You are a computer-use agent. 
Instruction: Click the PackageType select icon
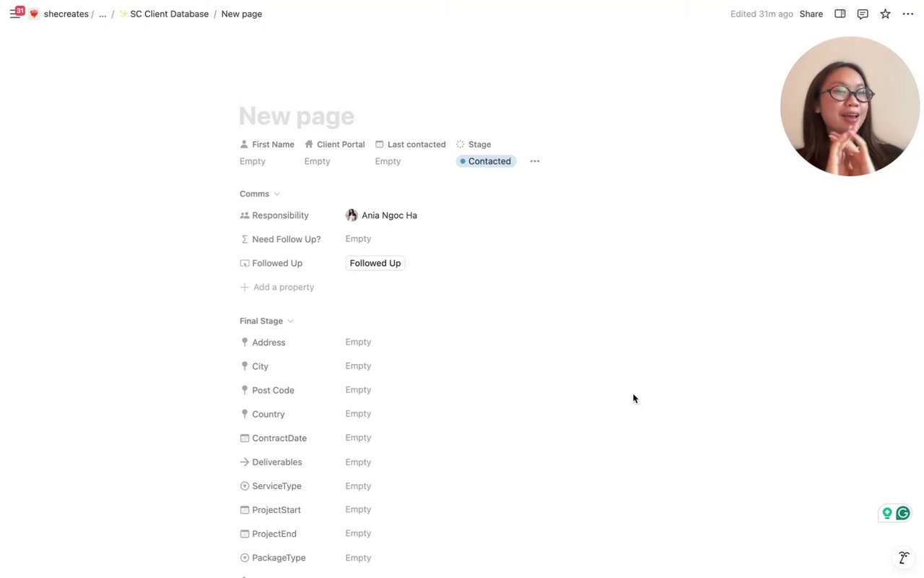coord(245,558)
